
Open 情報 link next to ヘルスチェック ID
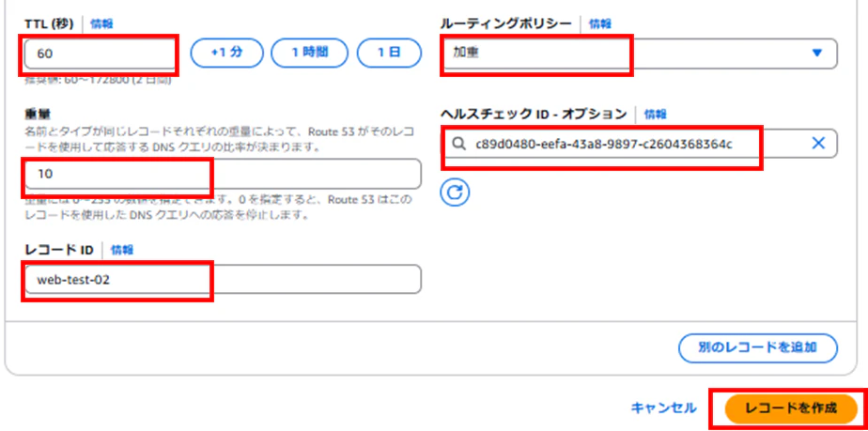pos(656,115)
